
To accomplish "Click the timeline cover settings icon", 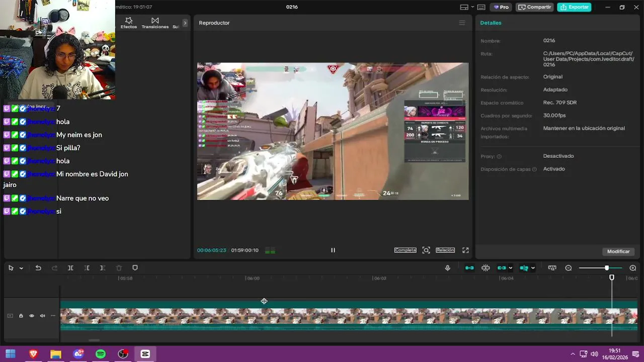I will pyautogui.click(x=552, y=268).
